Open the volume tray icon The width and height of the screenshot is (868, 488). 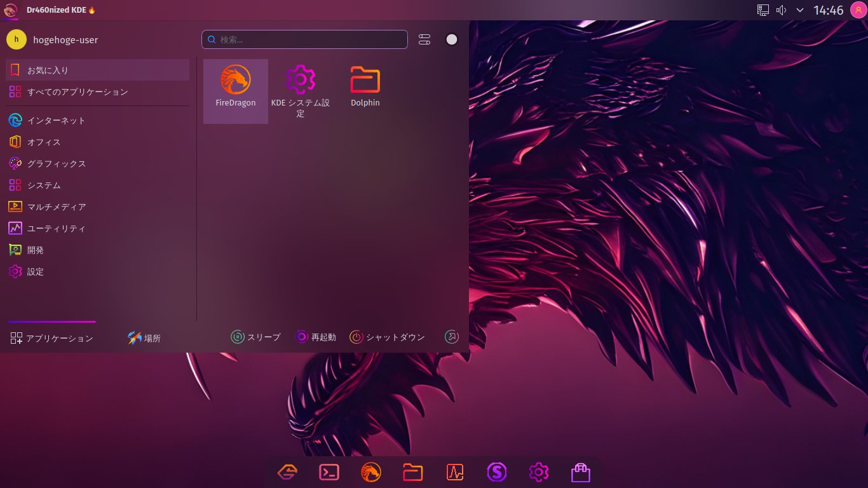782,10
